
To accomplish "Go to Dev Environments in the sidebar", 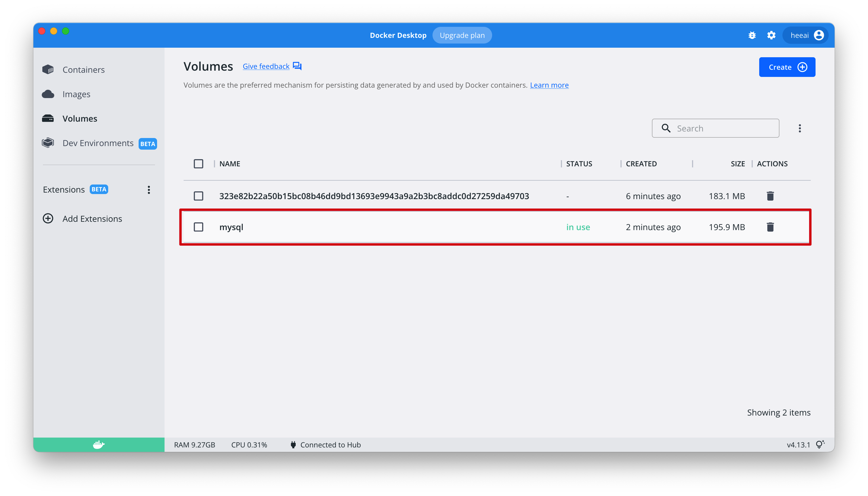I will coord(98,143).
